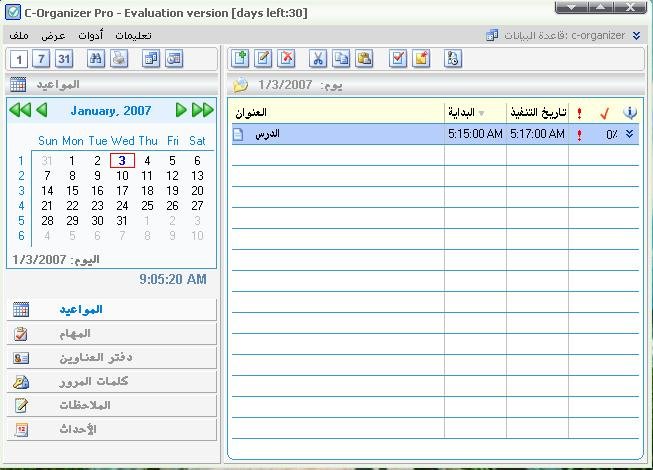Expand the c-organizer database chevron

click(x=636, y=36)
